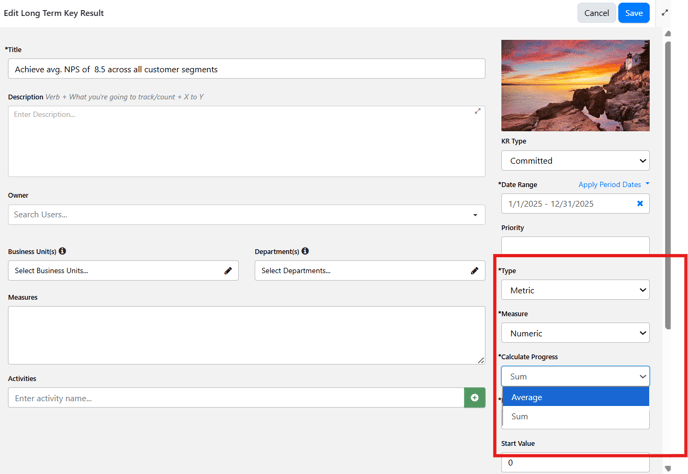The image size is (688, 474).
Task: Cancel editing the key result
Action: 596,13
